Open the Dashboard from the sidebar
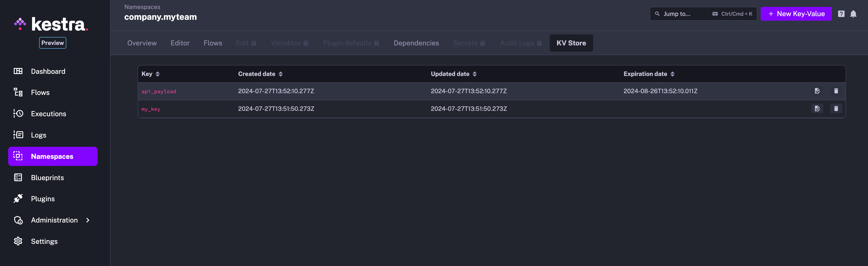 pyautogui.click(x=48, y=71)
